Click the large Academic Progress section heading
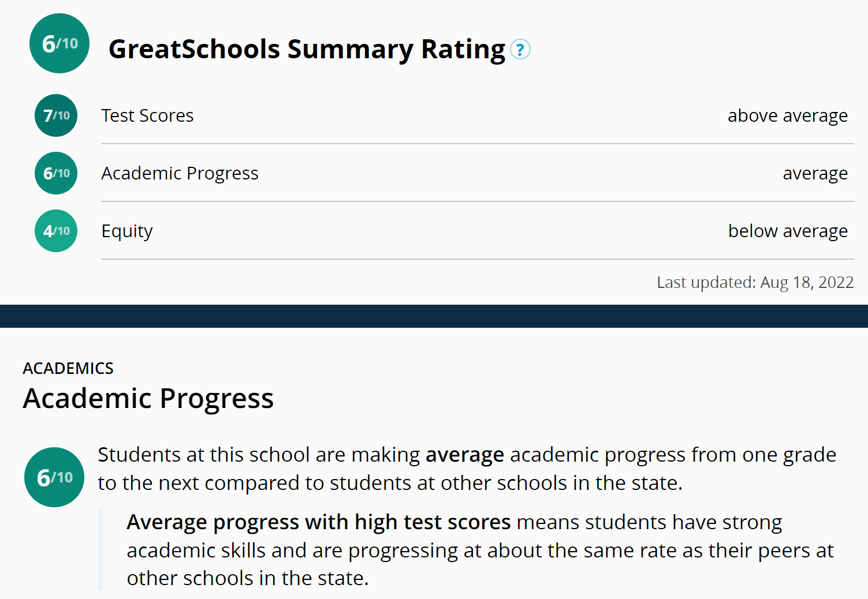Viewport: 868px width, 599px height. pos(148,398)
